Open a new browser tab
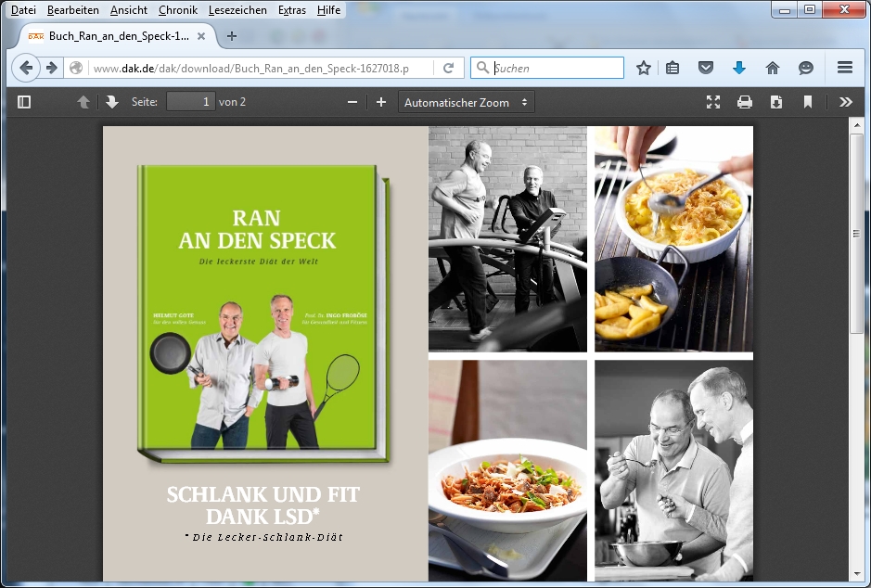 click(x=232, y=36)
